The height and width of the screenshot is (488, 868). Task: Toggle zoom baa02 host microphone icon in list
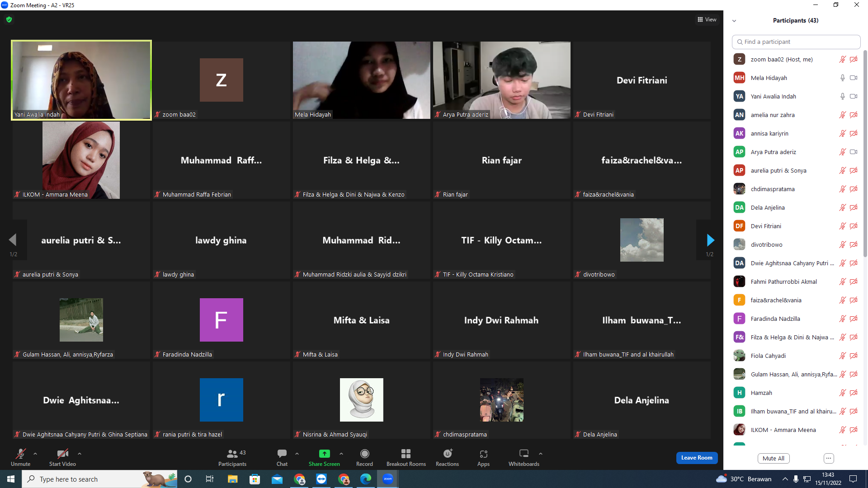coord(843,59)
